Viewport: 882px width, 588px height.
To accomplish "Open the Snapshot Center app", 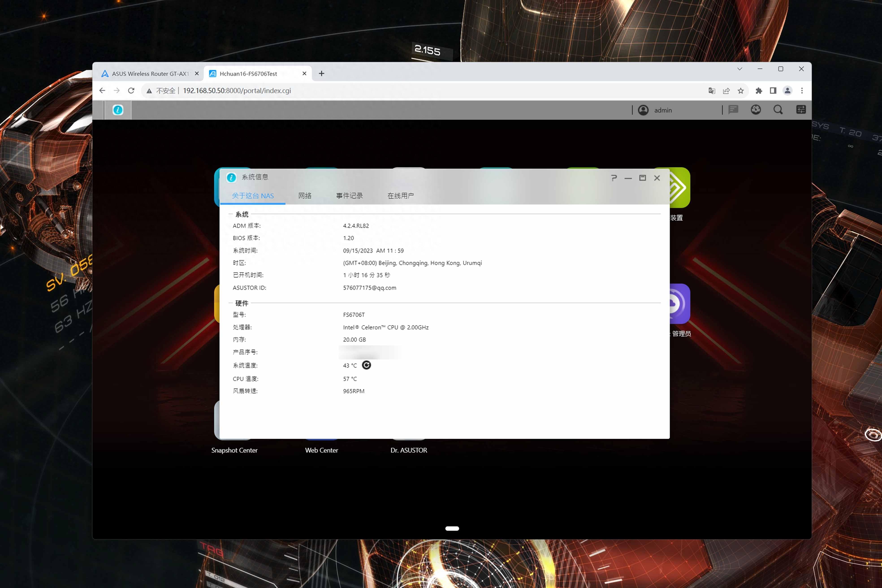I will (234, 450).
